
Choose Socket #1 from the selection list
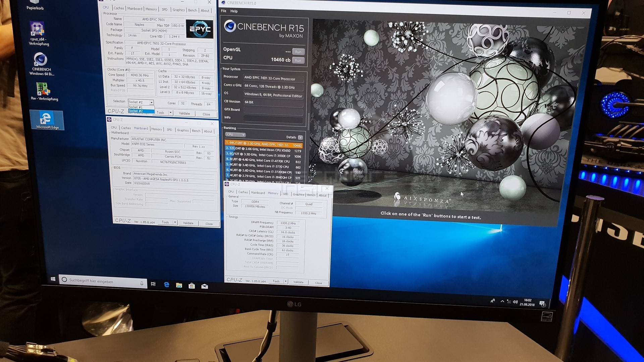click(x=141, y=107)
